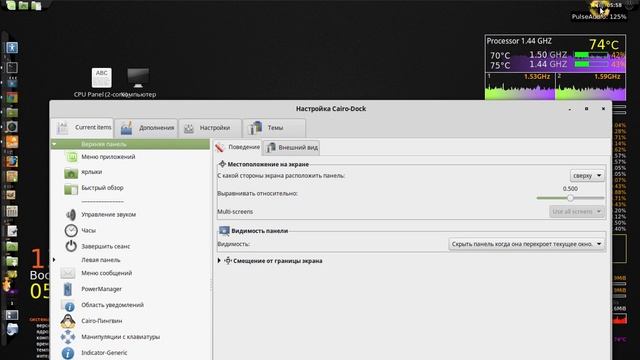Image resolution: width=640 pixels, height=360 pixels.
Task: Collapse the Верхняя панель tree node
Action: pos(54,144)
